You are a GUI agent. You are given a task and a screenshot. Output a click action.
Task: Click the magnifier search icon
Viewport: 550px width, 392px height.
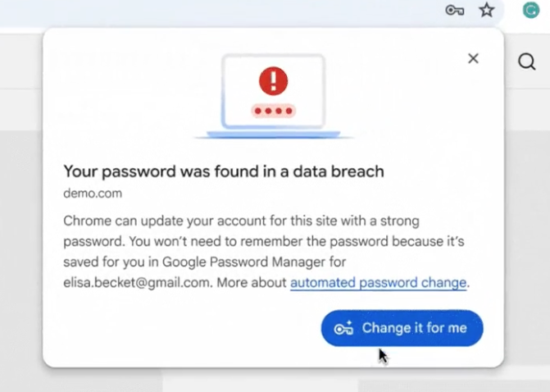click(x=527, y=62)
